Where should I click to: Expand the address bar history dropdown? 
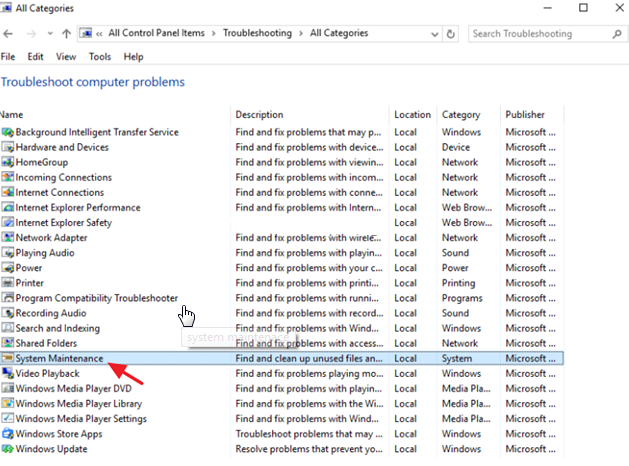pyautogui.click(x=434, y=34)
